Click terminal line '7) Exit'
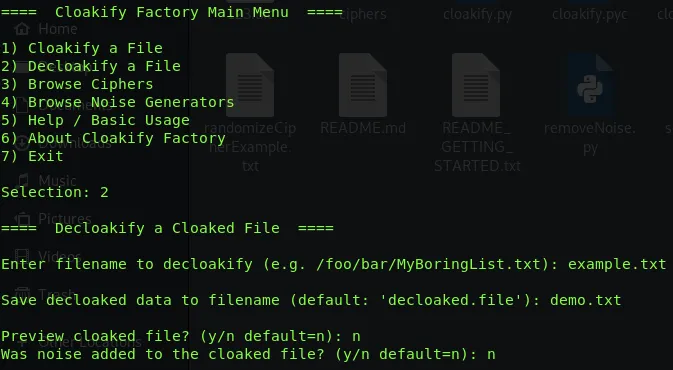Screen dimensions: 673x370 click(x=32, y=156)
